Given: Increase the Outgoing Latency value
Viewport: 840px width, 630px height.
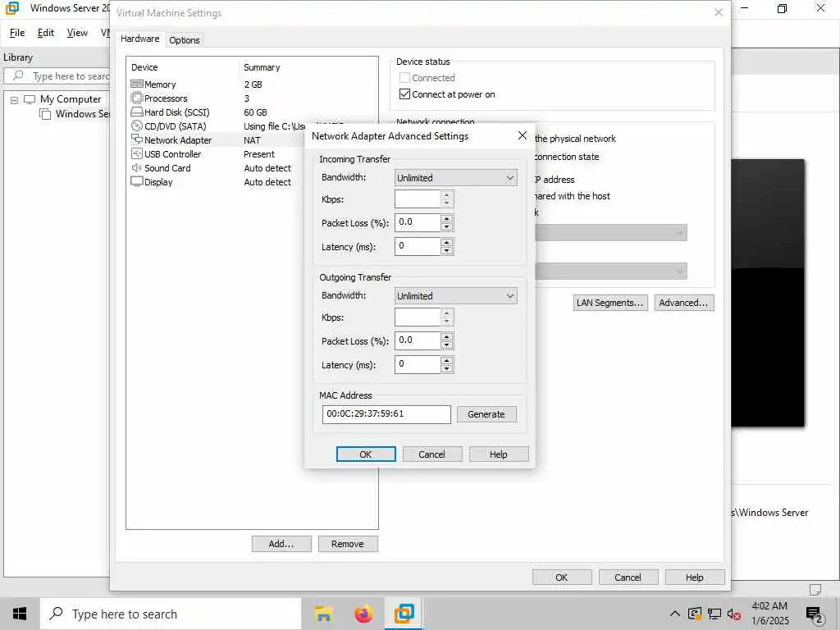Looking at the screenshot, I should click(x=447, y=361).
